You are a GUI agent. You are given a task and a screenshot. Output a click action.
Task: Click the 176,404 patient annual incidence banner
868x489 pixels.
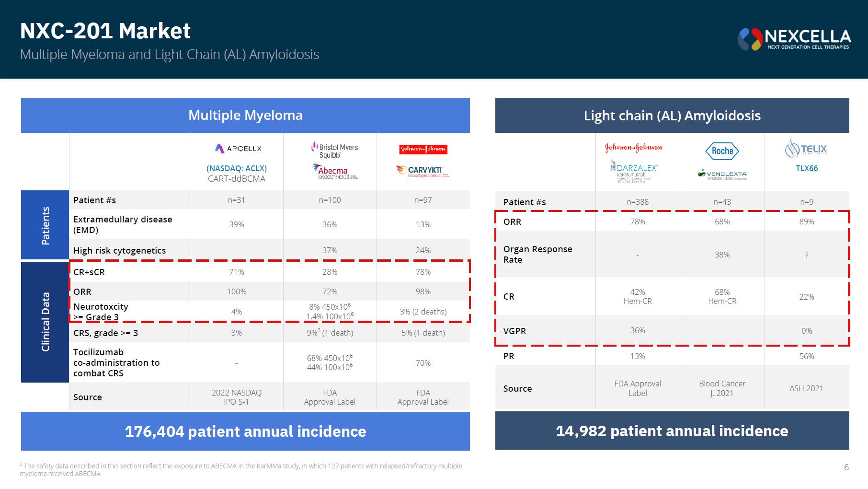(245, 431)
